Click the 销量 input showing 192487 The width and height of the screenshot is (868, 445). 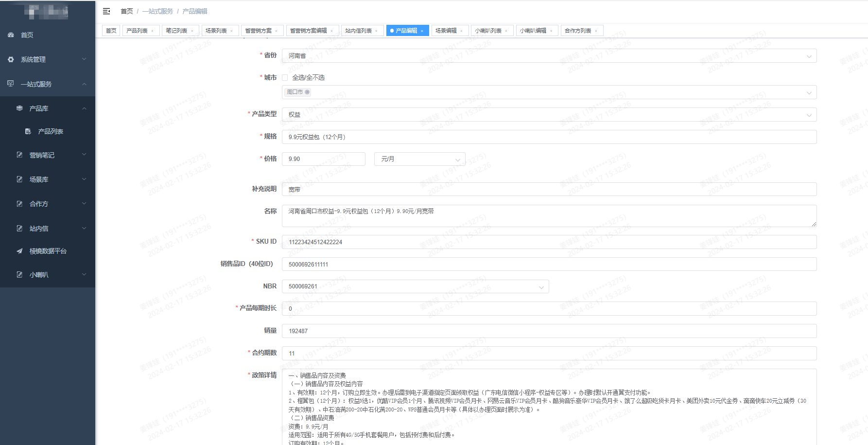pos(549,331)
